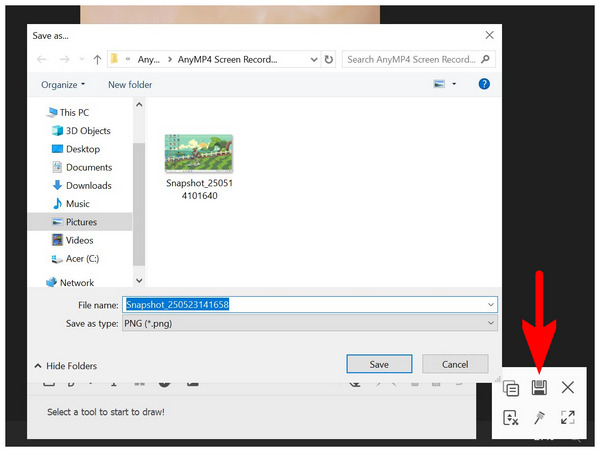The image size is (600, 452).
Task: Select Desktop in navigation pane
Action: (x=76, y=149)
